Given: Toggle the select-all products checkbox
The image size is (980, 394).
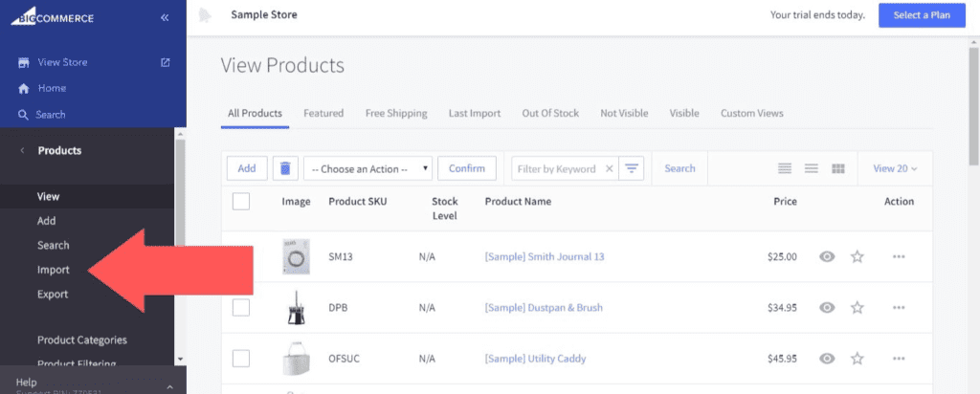Looking at the screenshot, I should [240, 201].
